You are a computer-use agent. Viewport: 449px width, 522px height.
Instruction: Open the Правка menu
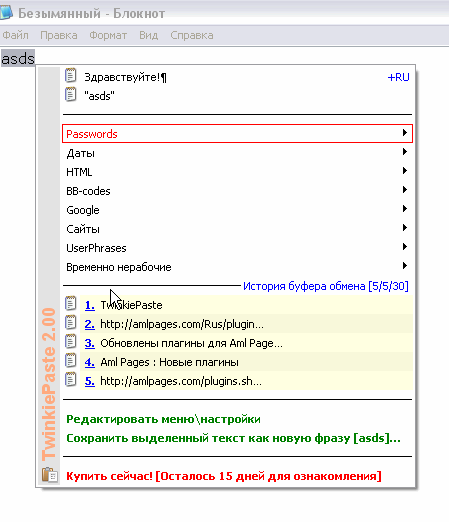coord(59,35)
